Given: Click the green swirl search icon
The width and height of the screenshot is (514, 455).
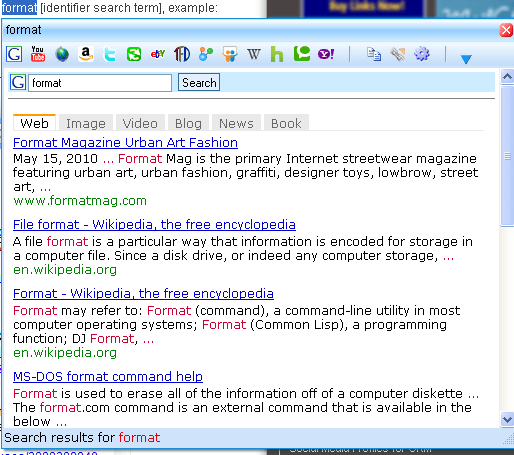Looking at the screenshot, I should 134,54.
